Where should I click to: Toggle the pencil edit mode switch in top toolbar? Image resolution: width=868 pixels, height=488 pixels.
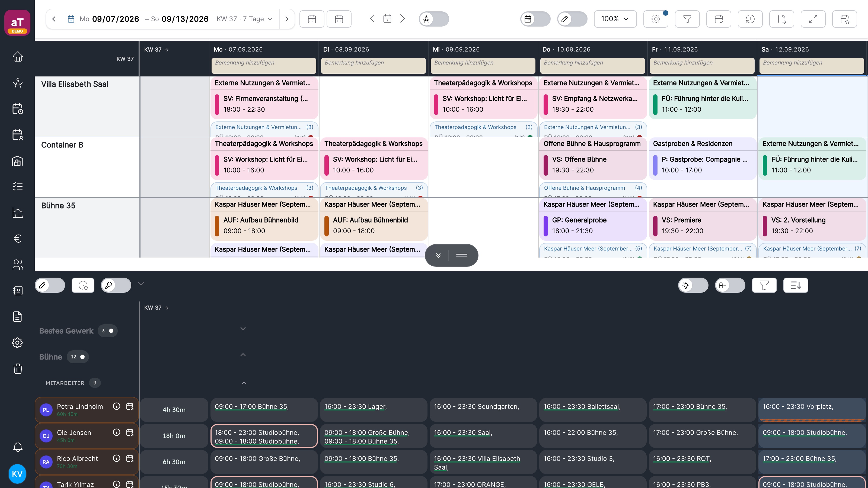pos(572,19)
